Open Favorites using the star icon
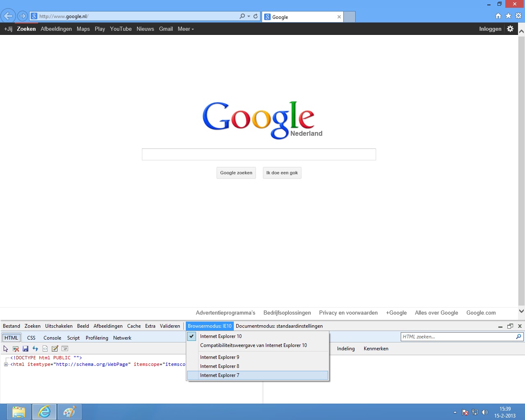Image resolution: width=525 pixels, height=420 pixels. pos(508,16)
